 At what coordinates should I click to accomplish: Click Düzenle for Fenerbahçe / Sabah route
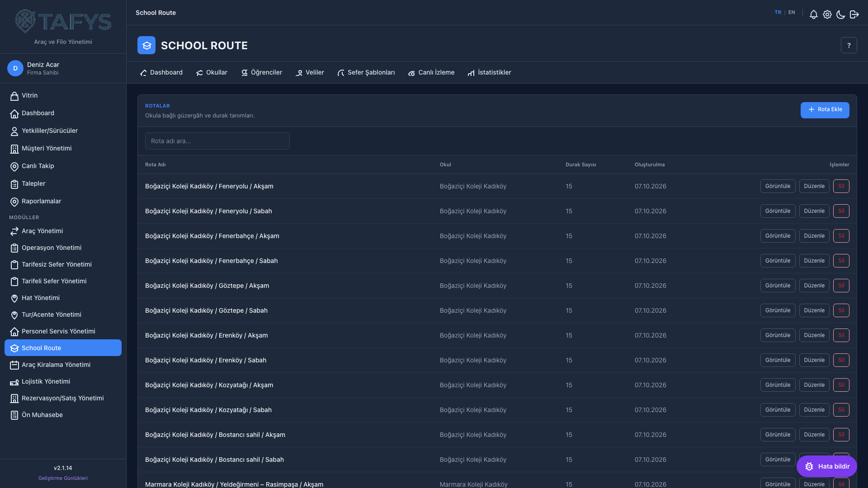[x=814, y=261]
